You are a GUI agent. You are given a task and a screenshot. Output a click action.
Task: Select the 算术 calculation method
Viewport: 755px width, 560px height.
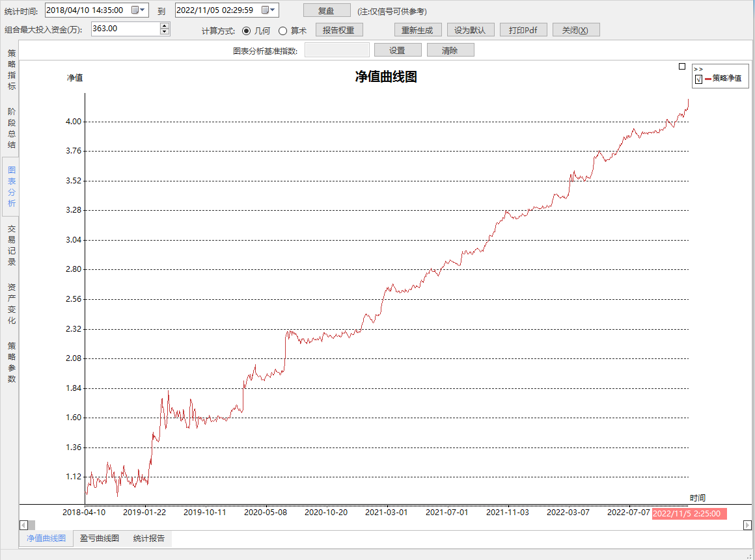pos(282,31)
